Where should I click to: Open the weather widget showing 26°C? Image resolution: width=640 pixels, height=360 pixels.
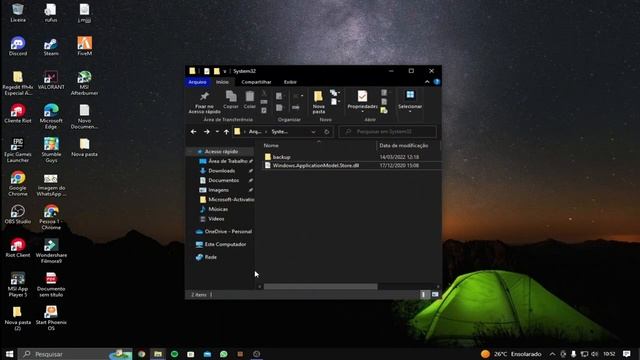point(511,354)
